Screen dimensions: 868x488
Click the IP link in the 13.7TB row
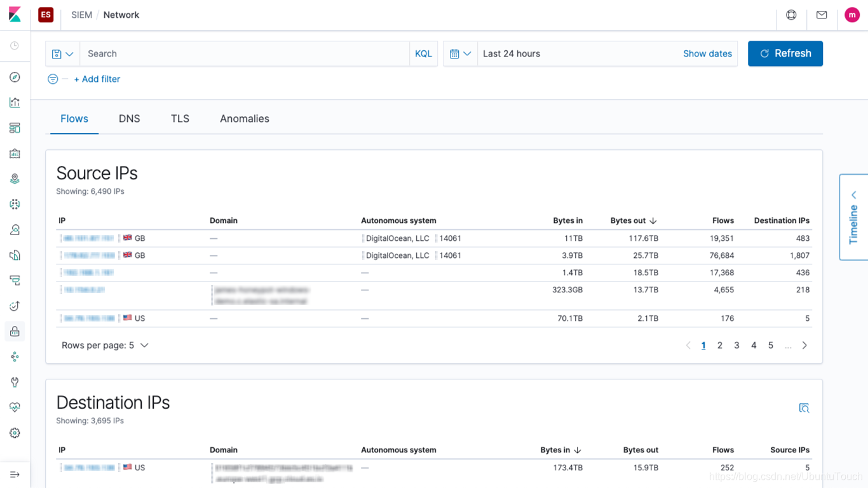tap(84, 290)
